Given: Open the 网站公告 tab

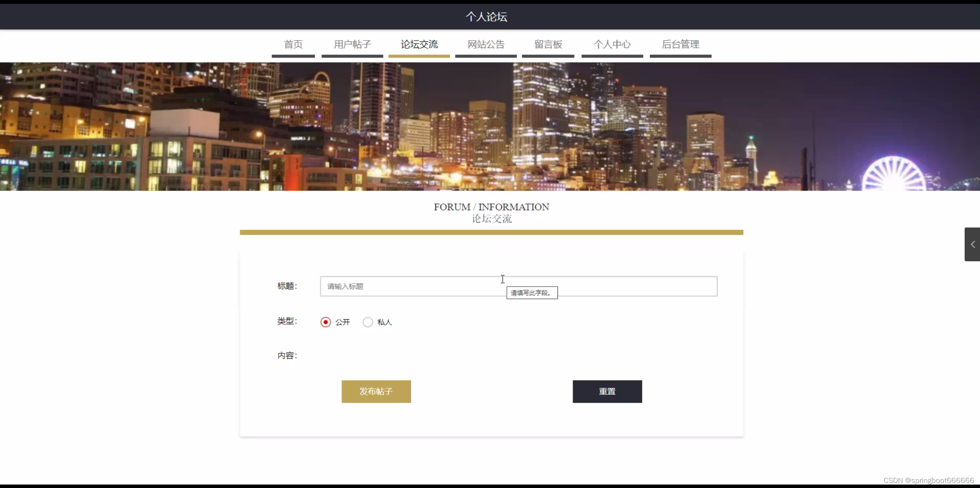Looking at the screenshot, I should click(486, 45).
